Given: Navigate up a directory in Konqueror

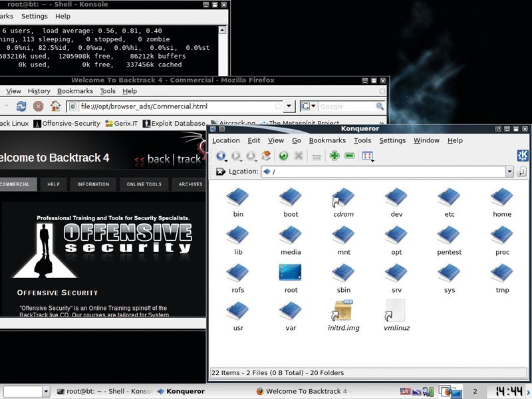Looking at the screenshot, I should pyautogui.click(x=251, y=156).
